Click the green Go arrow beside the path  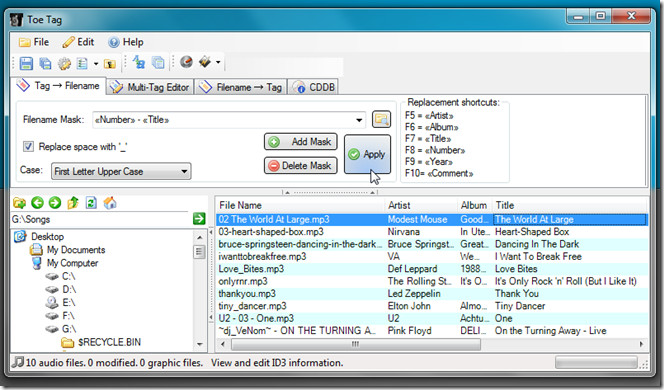[x=199, y=219]
